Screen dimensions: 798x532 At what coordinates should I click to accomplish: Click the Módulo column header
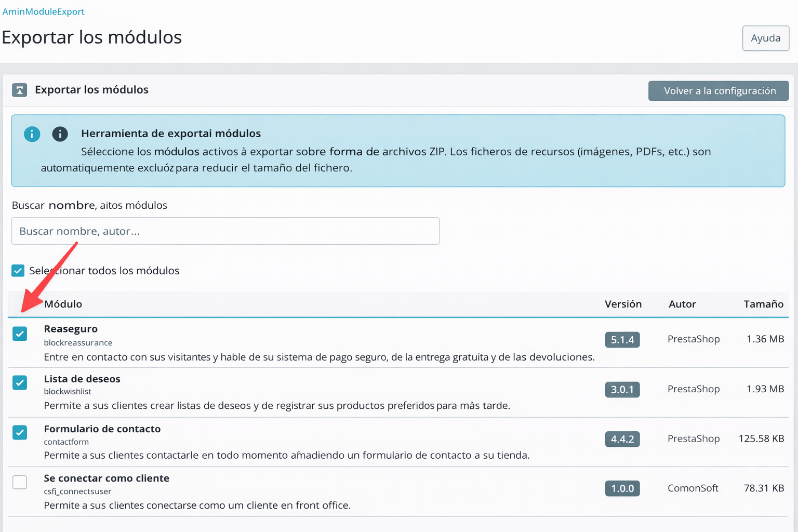click(x=63, y=304)
